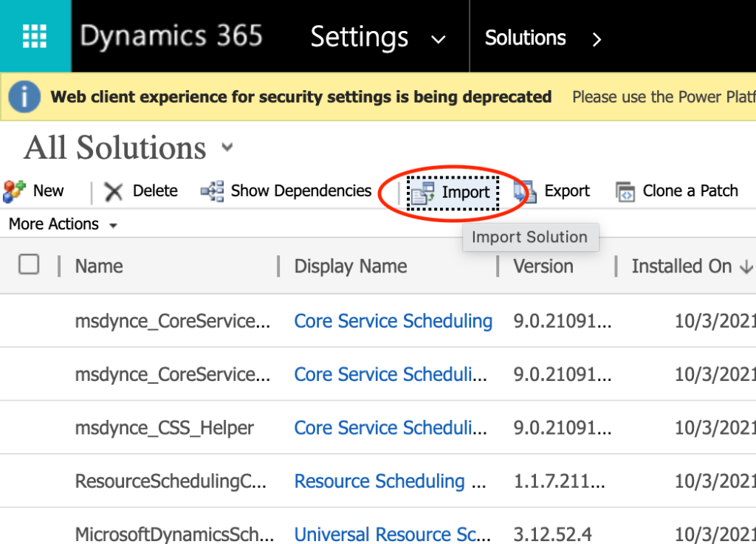Screen dimensions: 756x544
Task: Select the msdynce_CSS_Helper row
Action: pyautogui.click(x=164, y=428)
